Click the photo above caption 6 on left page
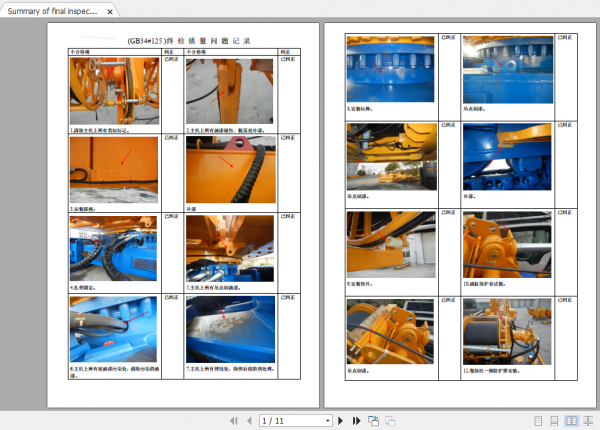 click(x=113, y=329)
